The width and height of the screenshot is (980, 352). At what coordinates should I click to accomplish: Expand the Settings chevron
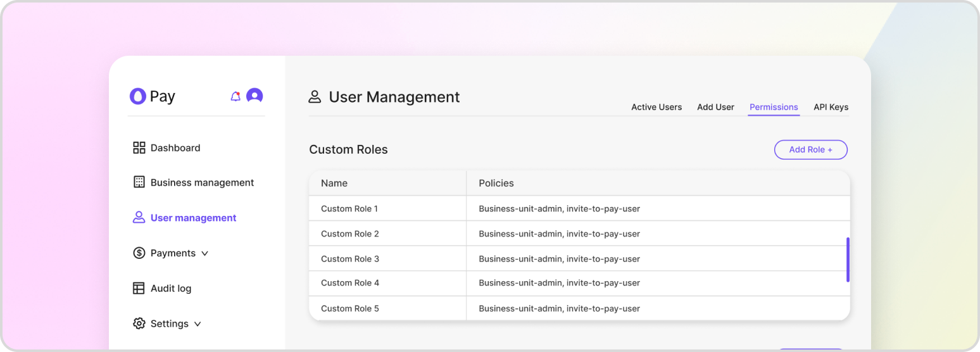[198, 324]
